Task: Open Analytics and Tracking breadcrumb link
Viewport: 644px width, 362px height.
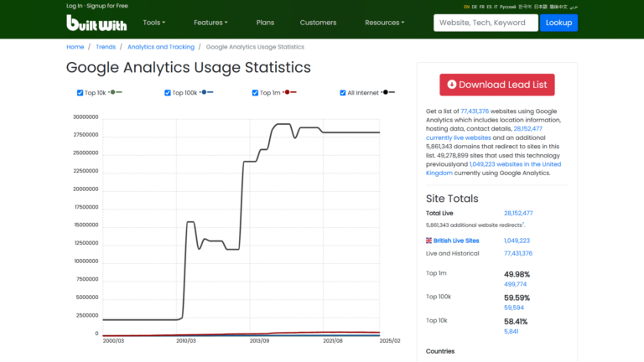Action: (161, 47)
